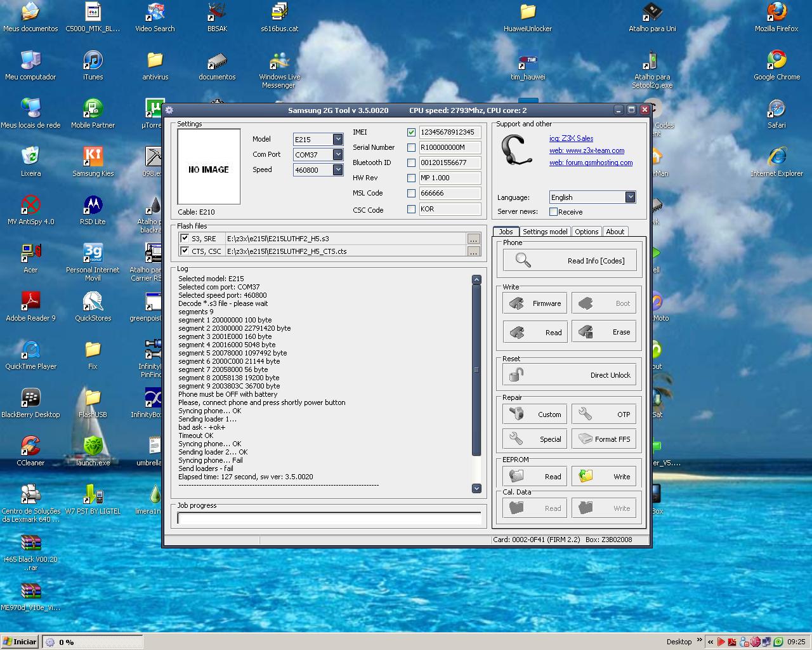
Task: Uncheck the S3, SRE flash file checkbox
Action: click(185, 238)
